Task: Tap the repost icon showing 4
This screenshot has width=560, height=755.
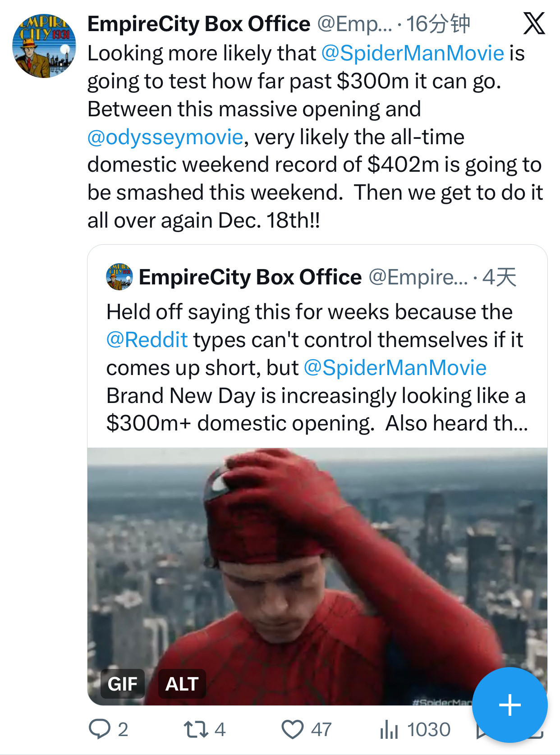Action: 196,729
